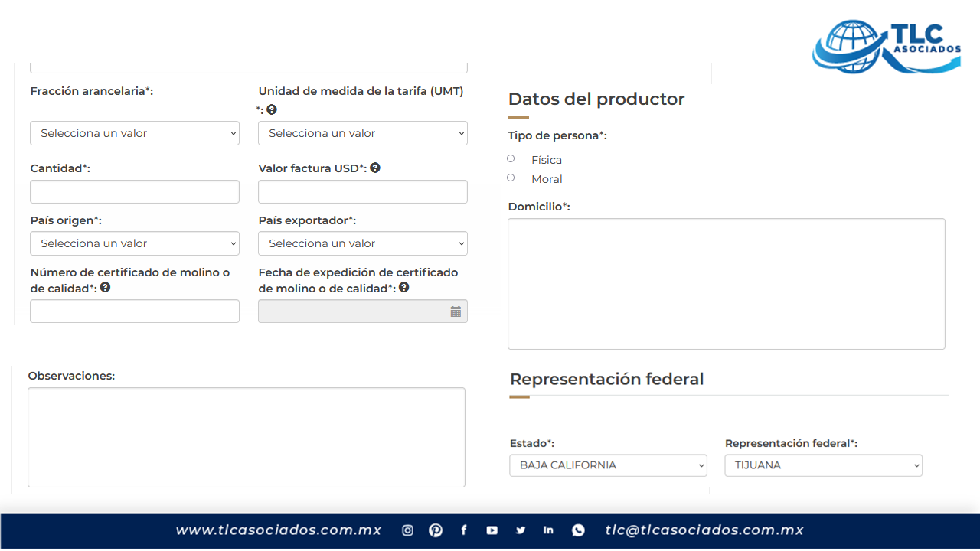Click help icon next to Número de certificado
This screenshot has height=551, width=980.
point(105,288)
